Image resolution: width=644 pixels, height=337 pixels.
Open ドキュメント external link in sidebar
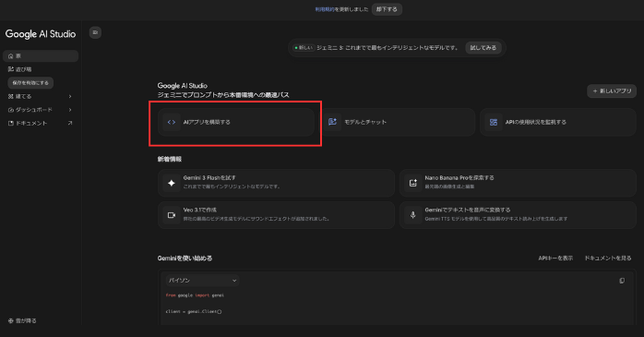(41, 124)
